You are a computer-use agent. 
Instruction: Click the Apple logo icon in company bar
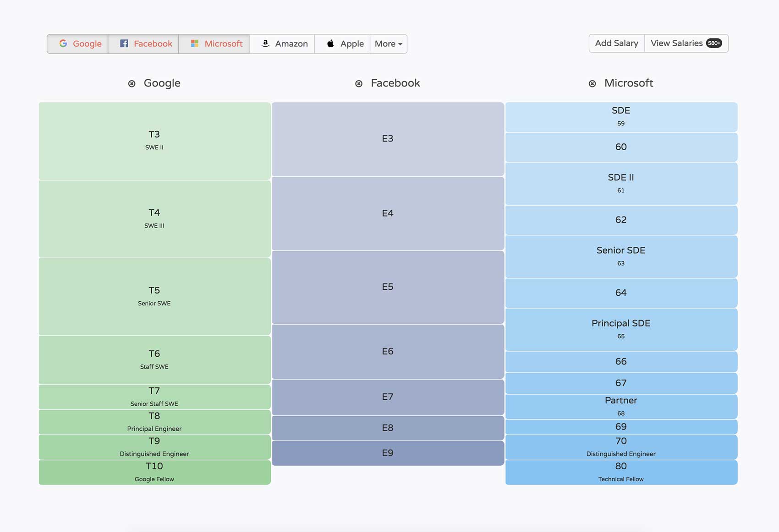point(330,43)
